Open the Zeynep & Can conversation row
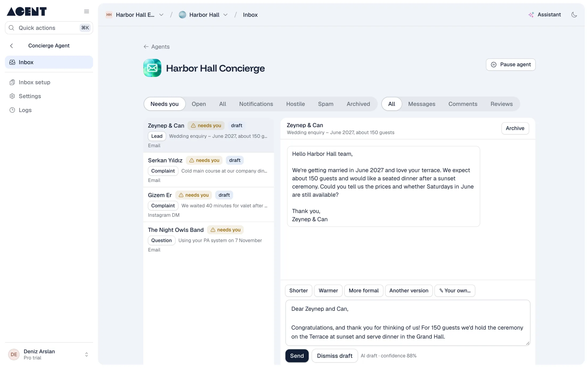This screenshot has width=588, height=368. click(x=208, y=135)
